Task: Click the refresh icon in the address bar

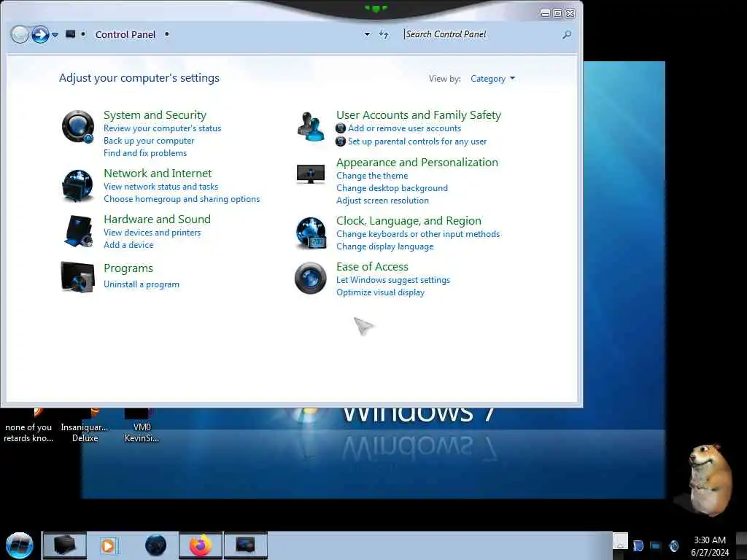Action: point(384,34)
